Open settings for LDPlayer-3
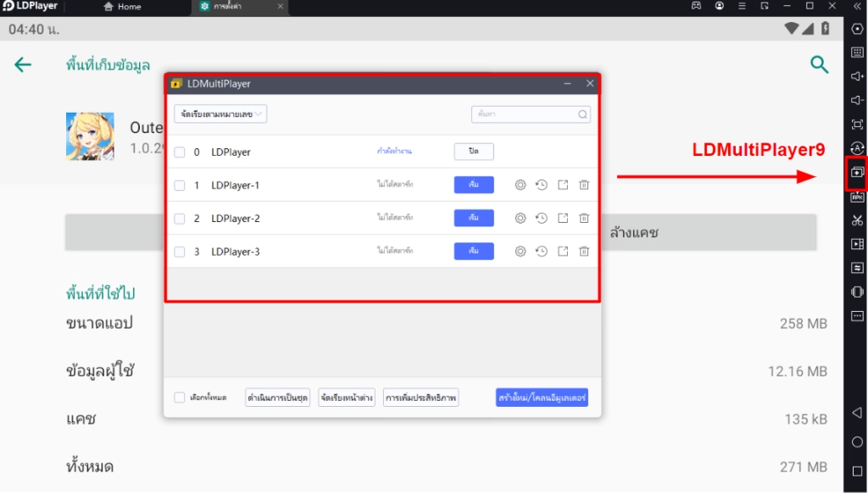 pos(520,252)
